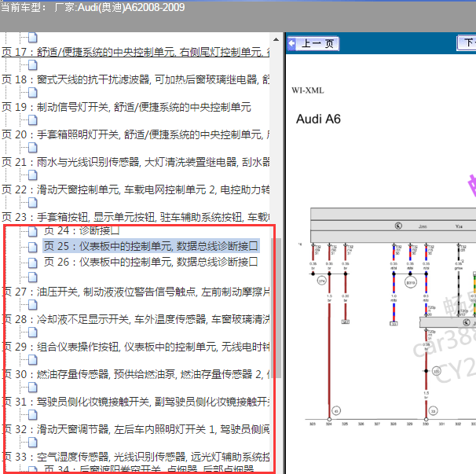Click document icon under 页 18 row
The image size is (476, 474).
pos(33,93)
